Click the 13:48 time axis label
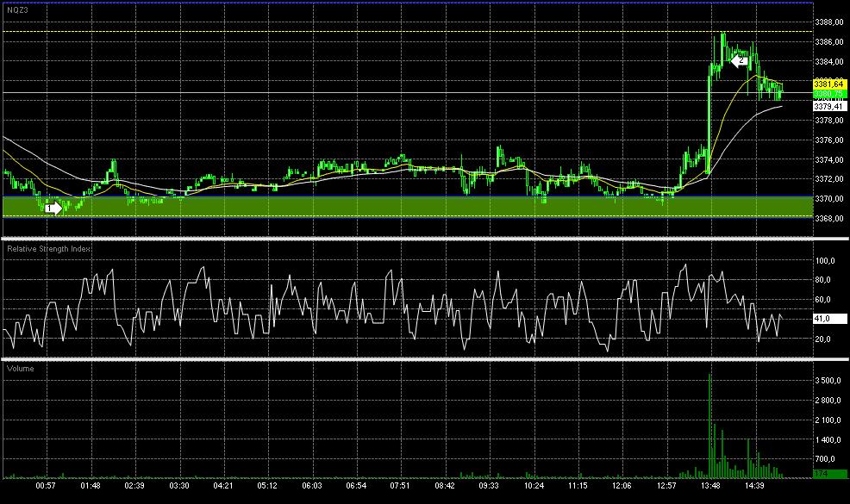850x504 pixels. point(710,486)
